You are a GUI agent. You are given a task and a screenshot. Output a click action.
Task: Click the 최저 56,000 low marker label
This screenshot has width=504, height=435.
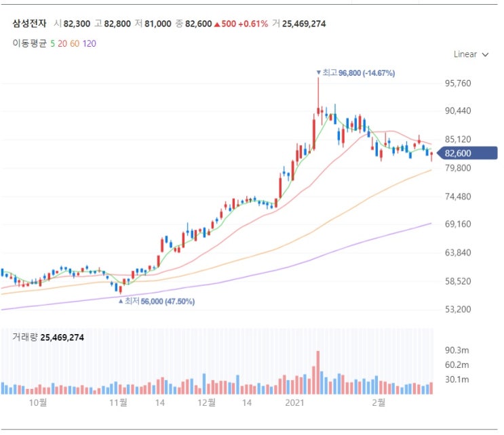point(157,301)
